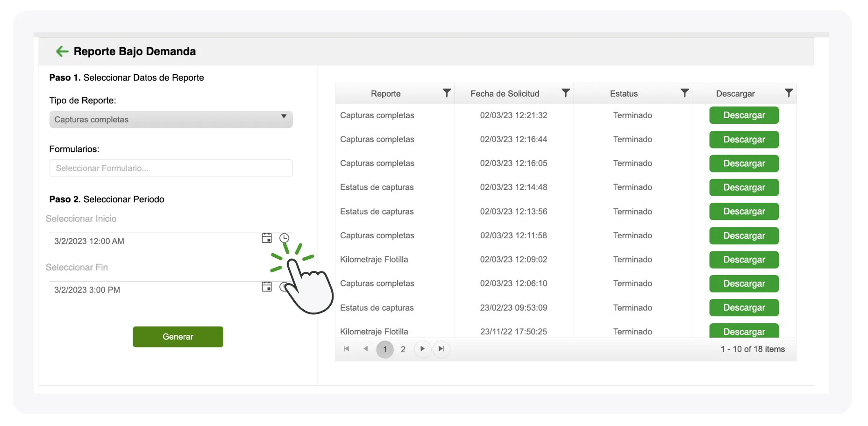Screen dimensions: 868x426
Task: Sort by Estatus column header
Action: point(624,93)
